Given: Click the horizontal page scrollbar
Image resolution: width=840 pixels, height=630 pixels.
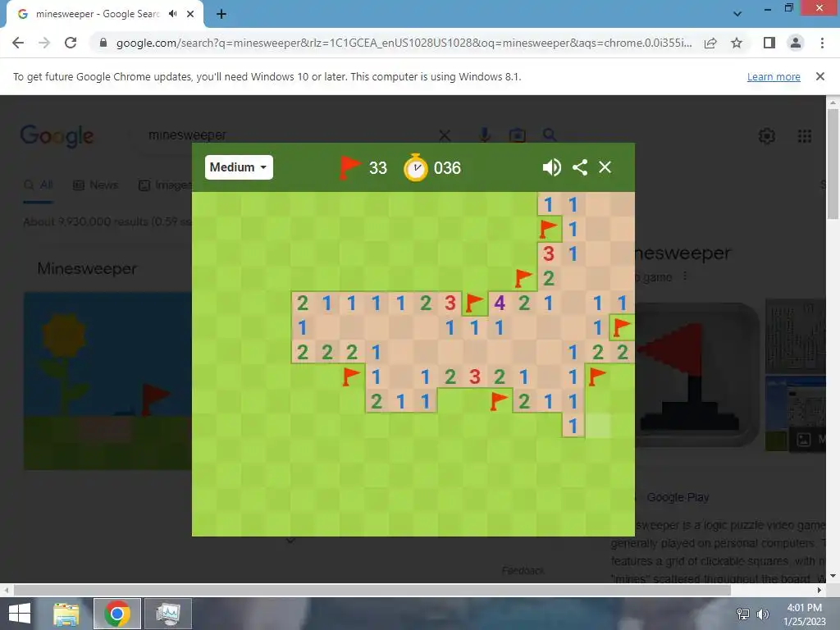Looking at the screenshot, I should [372, 590].
